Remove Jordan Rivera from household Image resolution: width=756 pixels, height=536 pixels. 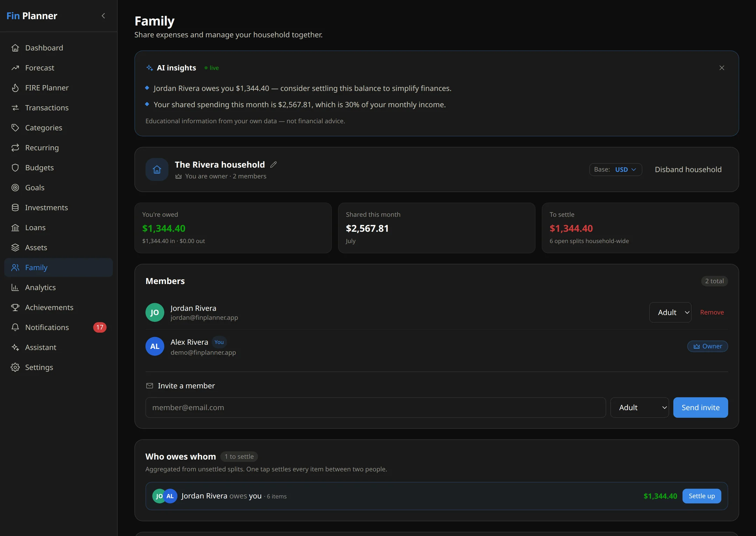point(712,312)
